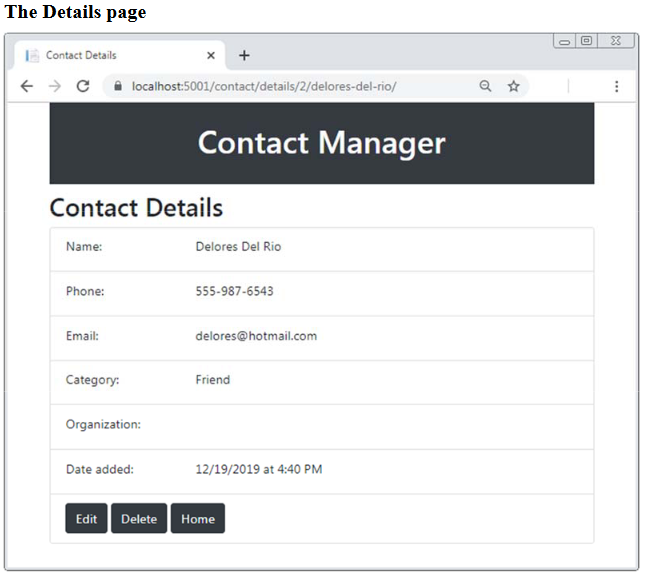Click the Organization: label

pyautogui.click(x=103, y=424)
